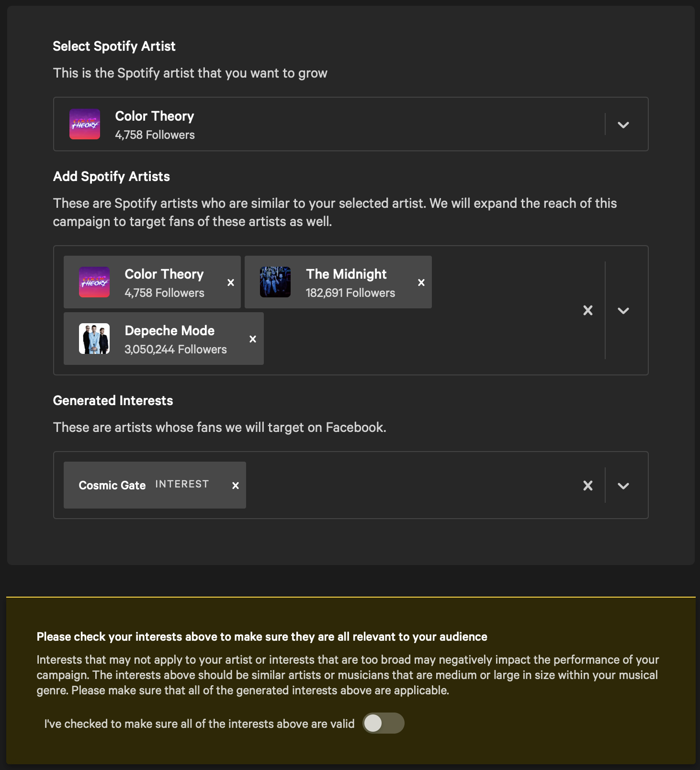
Task: Click the Cosmic Gate interest label
Action: (x=112, y=486)
